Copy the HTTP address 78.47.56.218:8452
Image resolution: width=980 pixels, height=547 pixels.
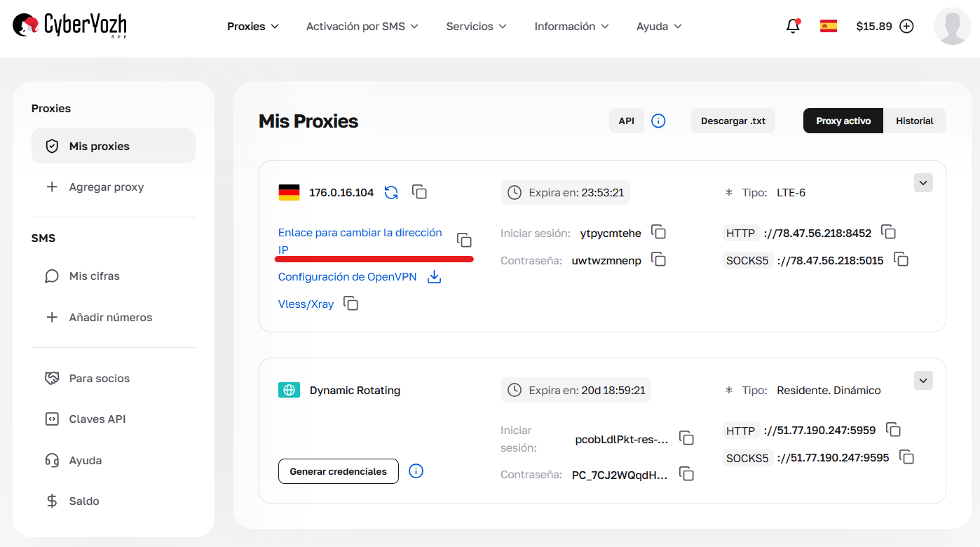click(x=888, y=231)
